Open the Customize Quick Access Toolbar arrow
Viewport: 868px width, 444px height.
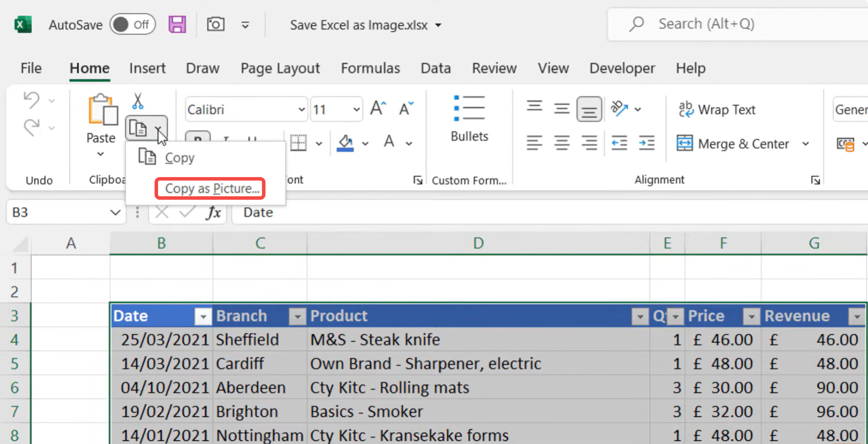point(245,25)
